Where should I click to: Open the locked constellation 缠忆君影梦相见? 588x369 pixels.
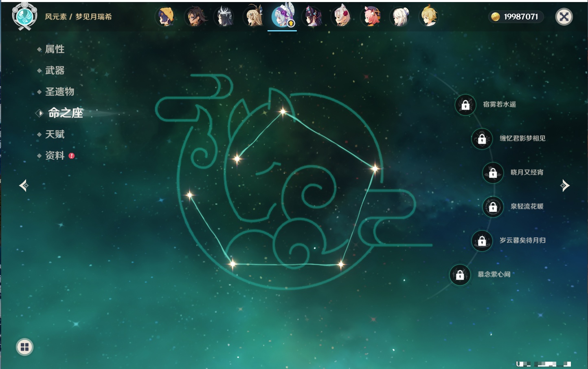point(482,139)
